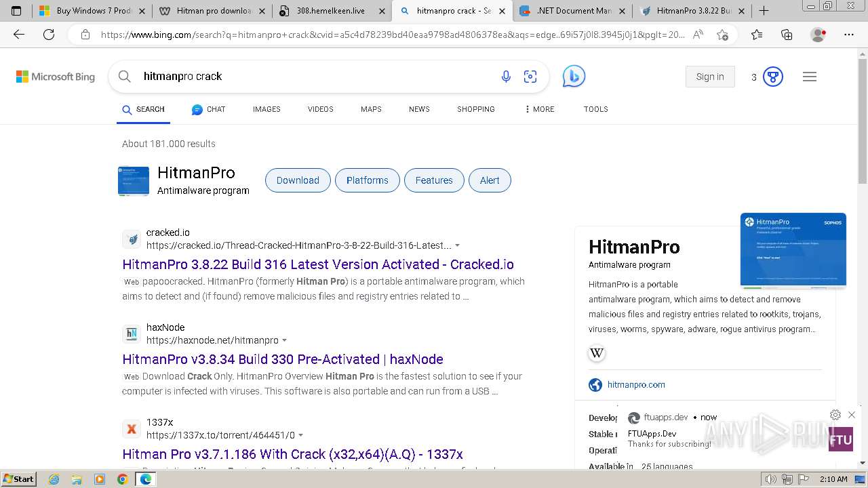868x488 pixels.
Task: Select the NEWS search category
Action: tap(419, 109)
